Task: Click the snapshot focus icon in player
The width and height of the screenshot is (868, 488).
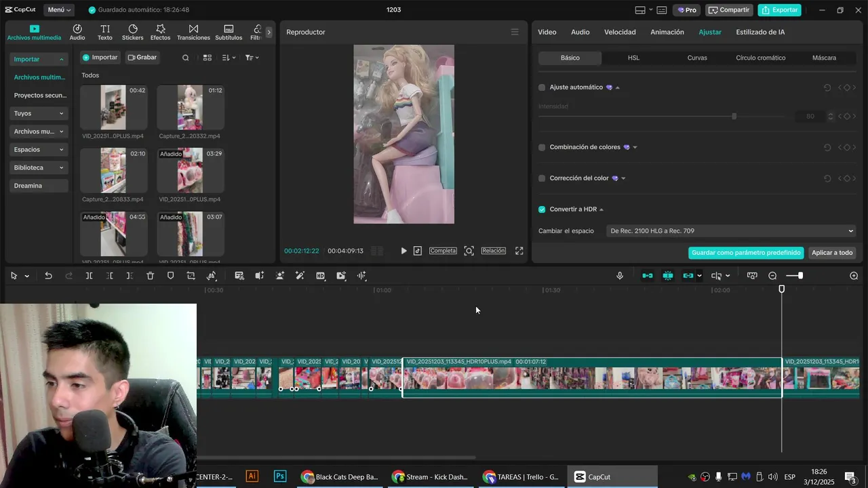Action: 469,251
